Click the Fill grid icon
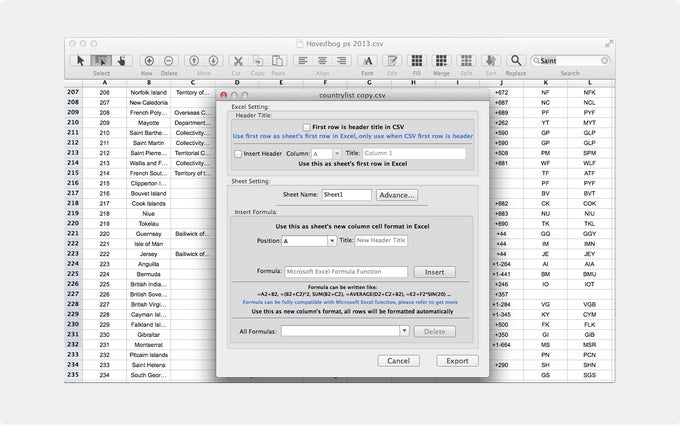Image resolution: width=680 pixels, height=425 pixels. pos(417,61)
